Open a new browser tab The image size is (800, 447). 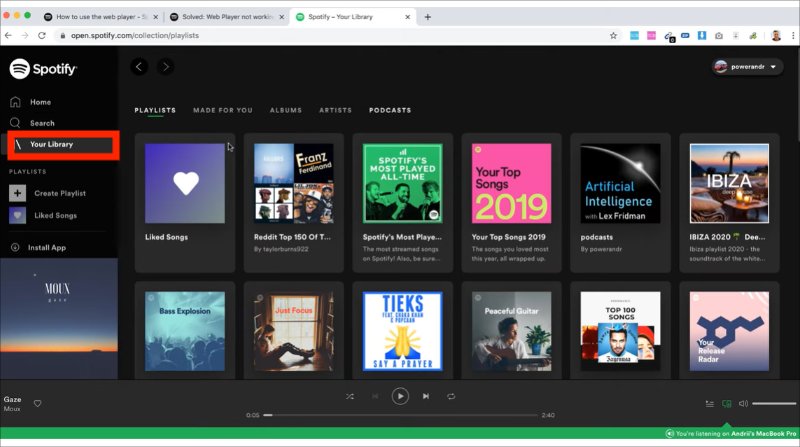[428, 17]
